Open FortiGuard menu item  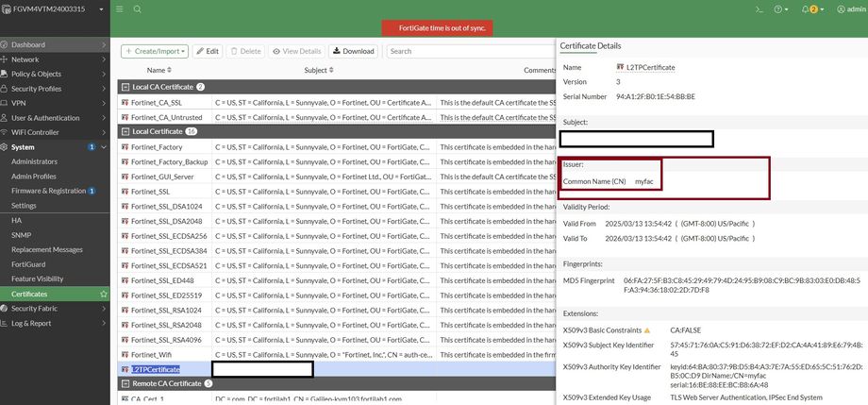coord(28,265)
